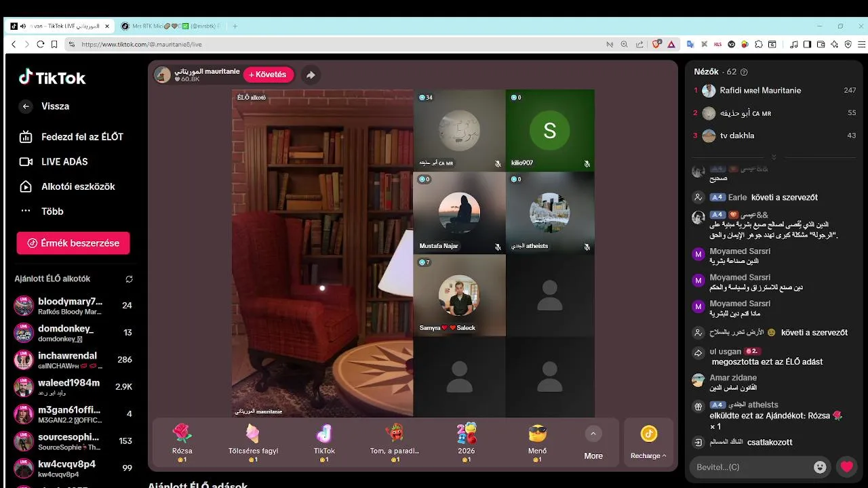Click first Moyamed Sarsri chat name
The width and height of the screenshot is (868, 488).
click(x=740, y=251)
